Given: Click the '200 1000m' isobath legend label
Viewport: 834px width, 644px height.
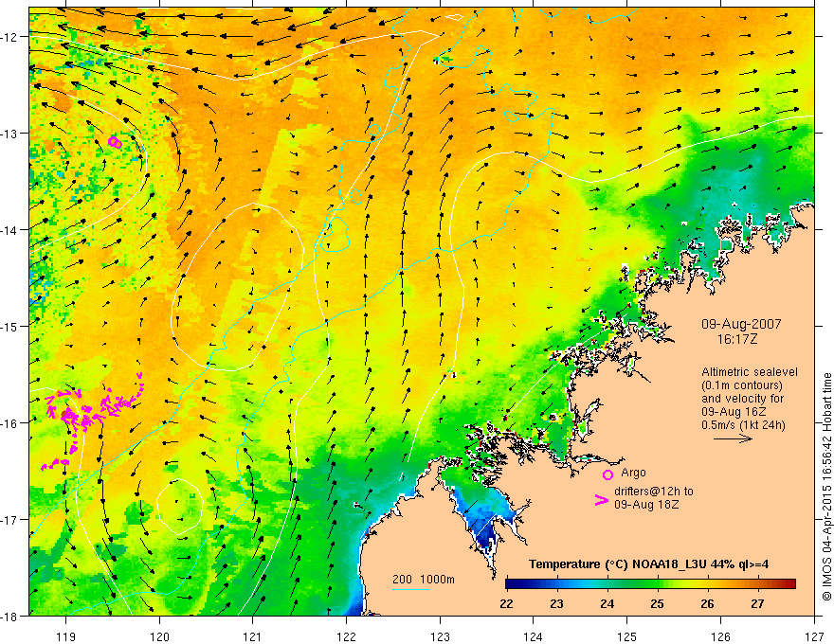Looking at the screenshot, I should pyautogui.click(x=424, y=580).
